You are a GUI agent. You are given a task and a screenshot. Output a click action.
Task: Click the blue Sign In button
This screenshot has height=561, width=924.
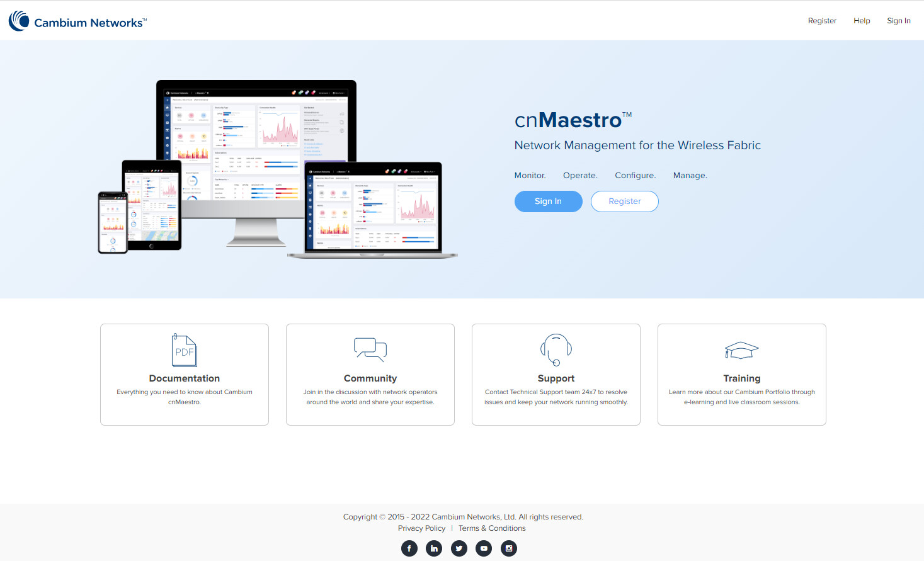click(x=549, y=201)
